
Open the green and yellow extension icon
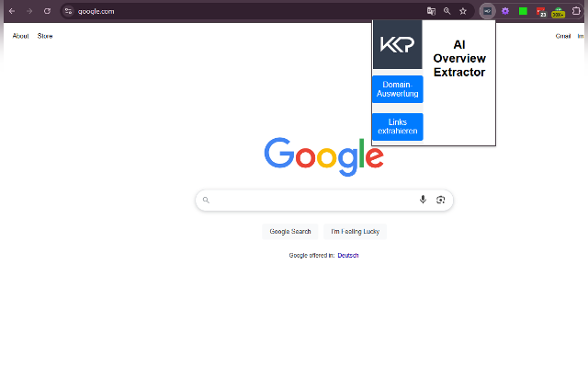[559, 12]
